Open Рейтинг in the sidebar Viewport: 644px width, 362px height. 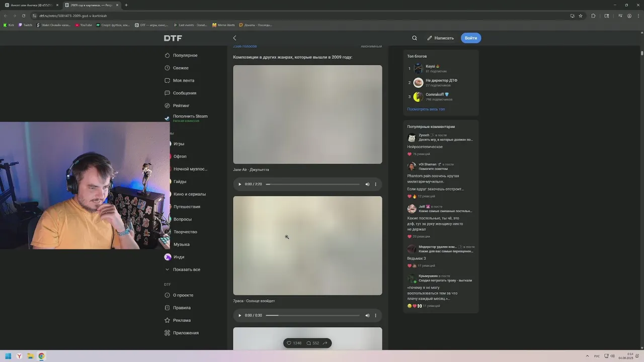pos(177,106)
